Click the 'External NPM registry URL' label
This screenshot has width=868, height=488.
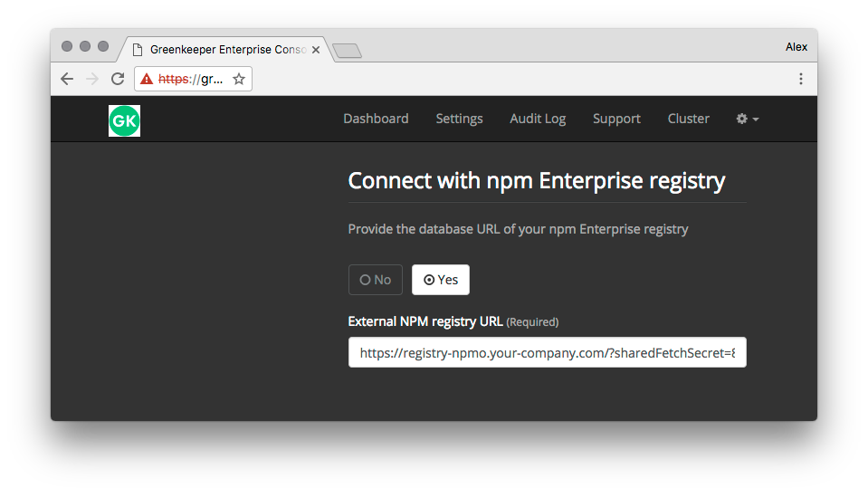tap(425, 321)
